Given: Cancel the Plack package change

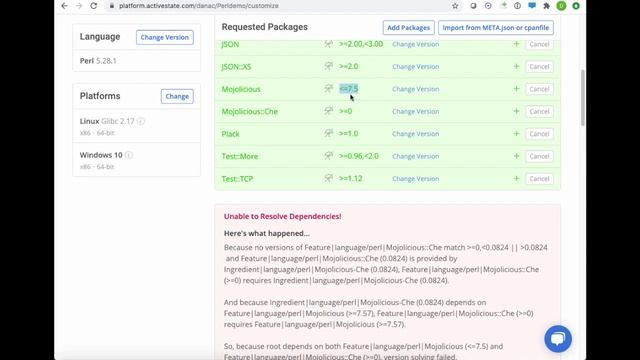Looking at the screenshot, I should pyautogui.click(x=539, y=134).
